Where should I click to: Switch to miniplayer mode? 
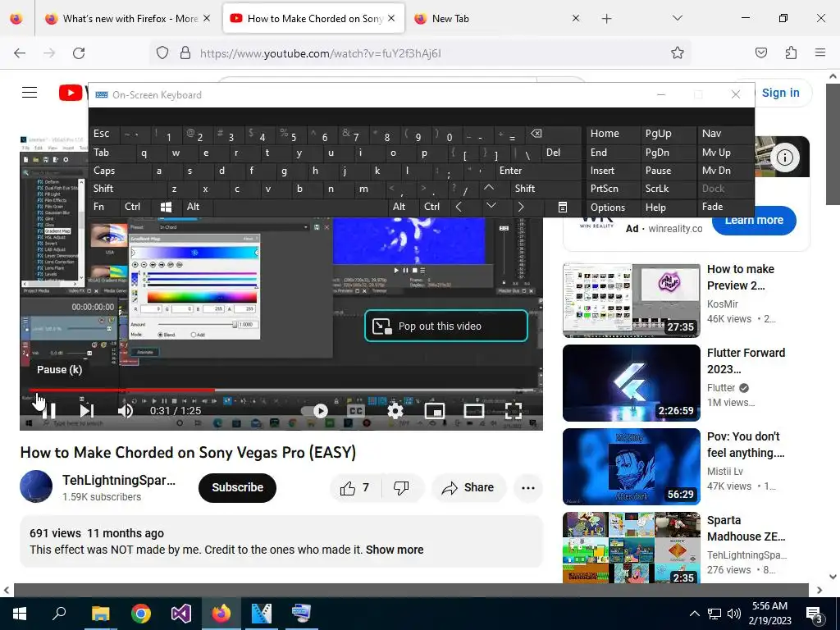tap(435, 411)
